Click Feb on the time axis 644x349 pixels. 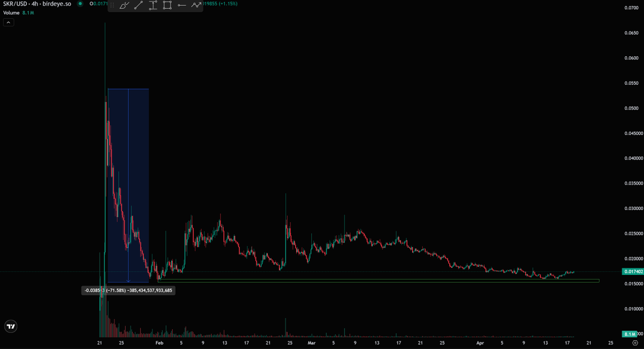159,343
